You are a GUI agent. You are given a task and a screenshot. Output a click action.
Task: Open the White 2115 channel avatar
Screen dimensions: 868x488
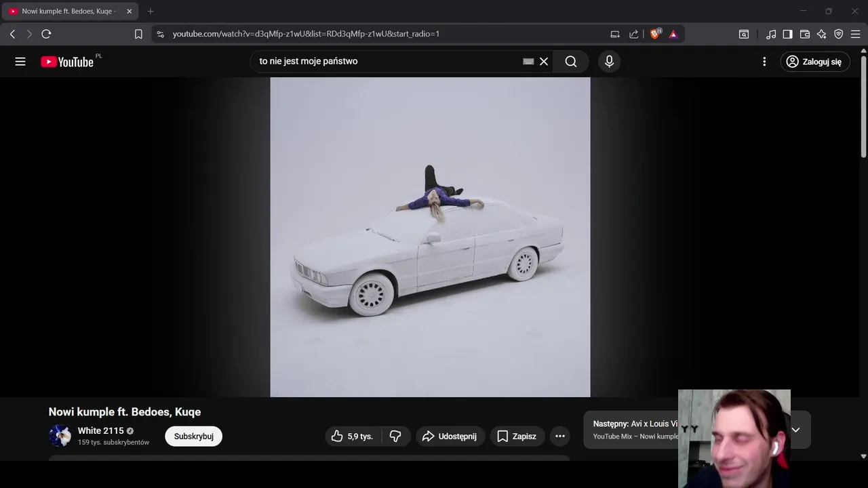click(x=60, y=436)
